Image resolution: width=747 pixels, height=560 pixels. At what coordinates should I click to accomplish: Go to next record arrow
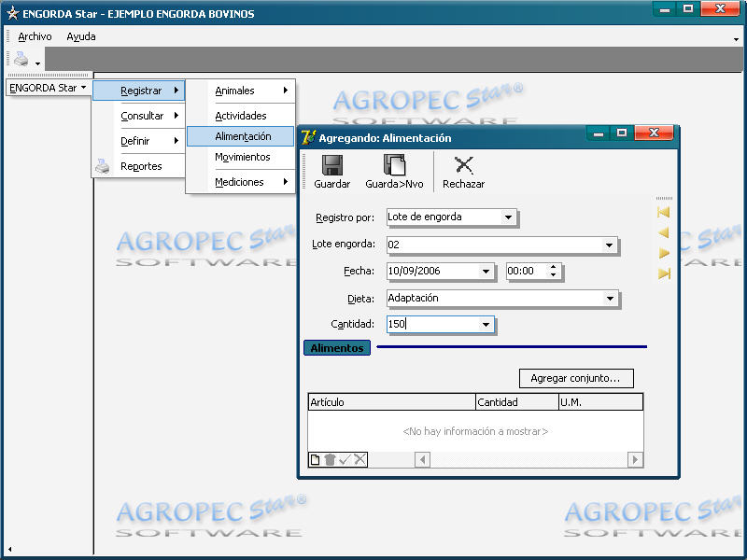point(664,253)
